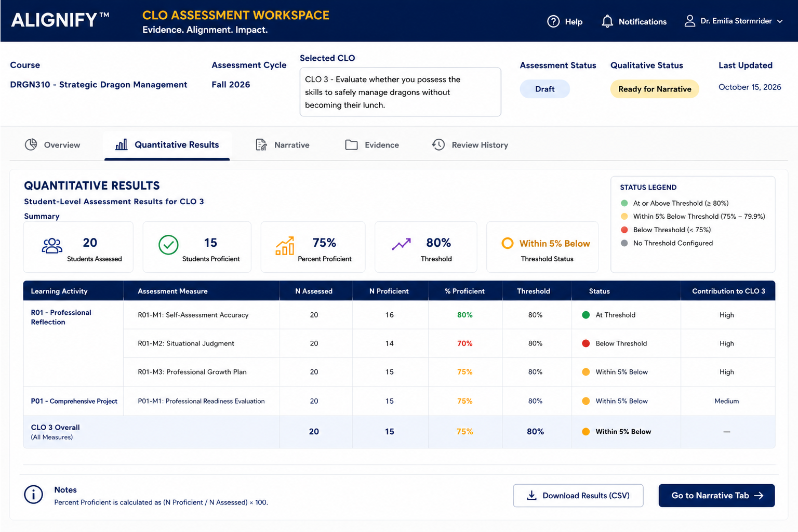Click R01 - Professional Reflection activity
The image size is (798, 532).
61,317
